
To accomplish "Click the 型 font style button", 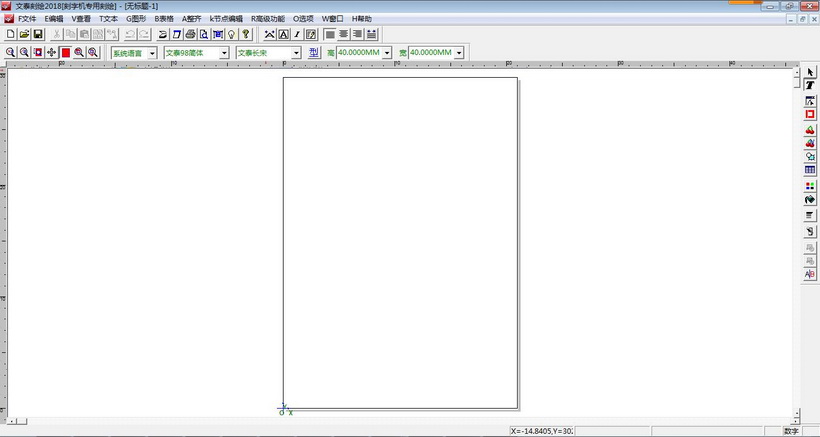I will (x=314, y=52).
